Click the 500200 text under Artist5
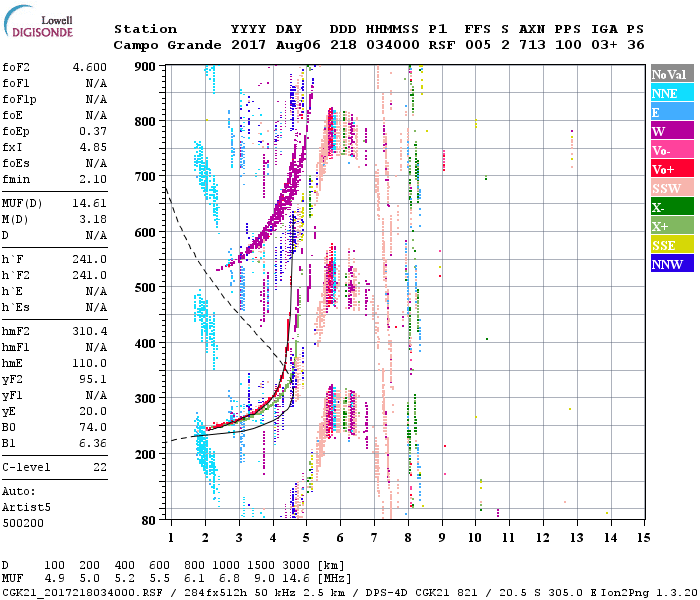 (x=23, y=523)
